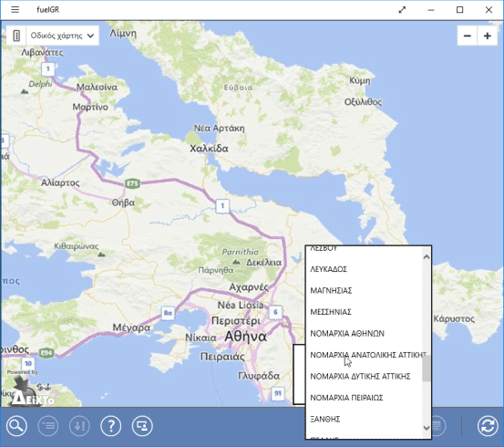
Task: Click the contact/feedback screen icon
Action: 142,426
